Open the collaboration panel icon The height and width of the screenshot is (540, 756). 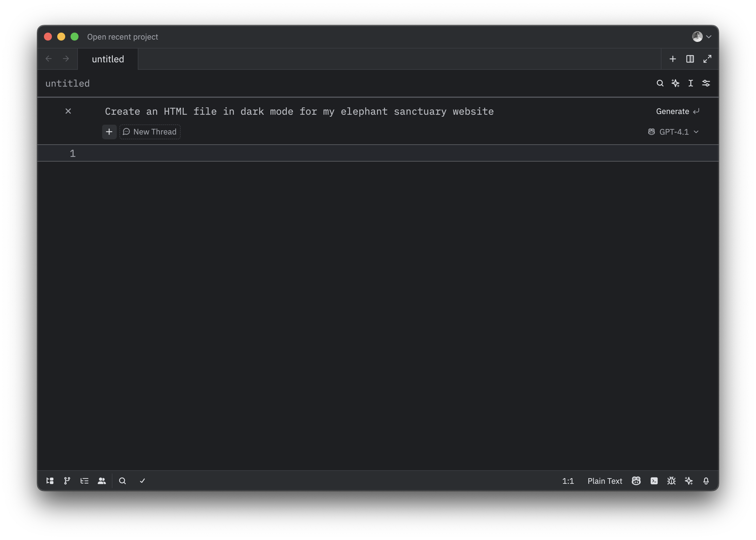tap(102, 481)
